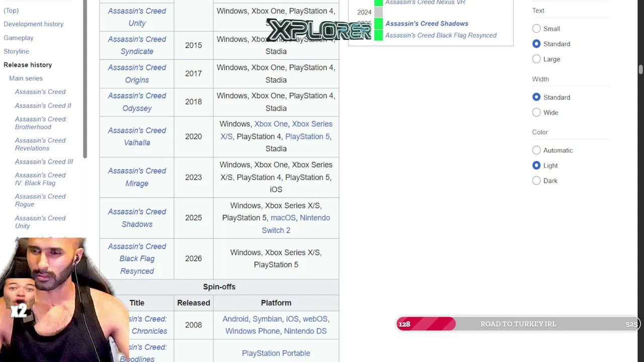
Task: Go to Assassin's Creed Rogue in sidebar
Action: (x=40, y=200)
